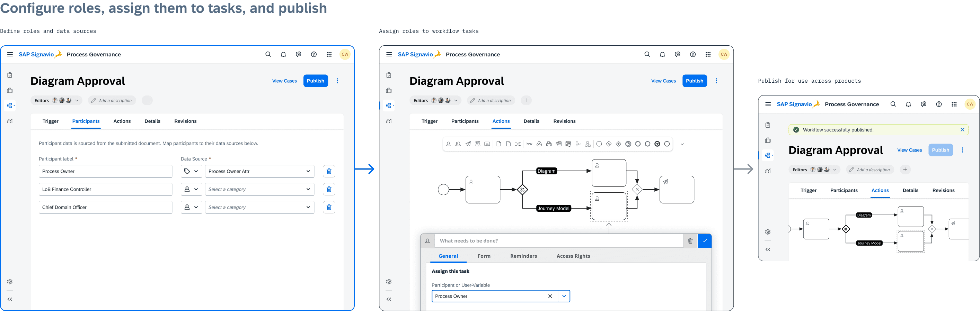Select the calendar event tool
Viewport: 980px width, 311px height.
pyautogui.click(x=568, y=144)
